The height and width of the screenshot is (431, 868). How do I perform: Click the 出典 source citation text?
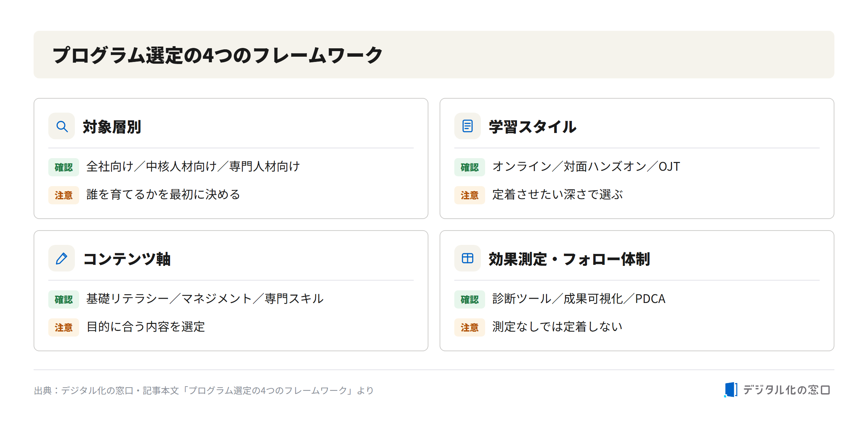click(x=204, y=390)
